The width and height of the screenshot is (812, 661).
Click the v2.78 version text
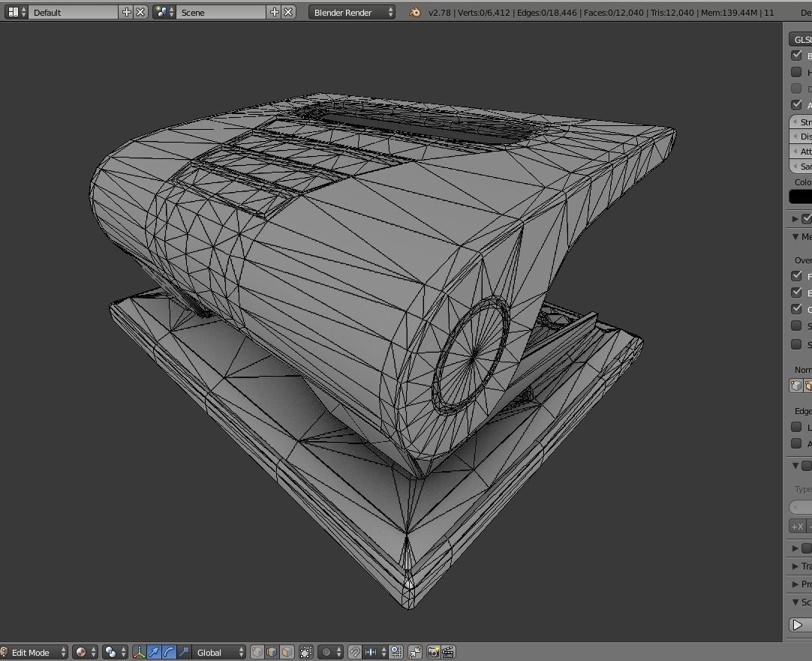pyautogui.click(x=440, y=13)
